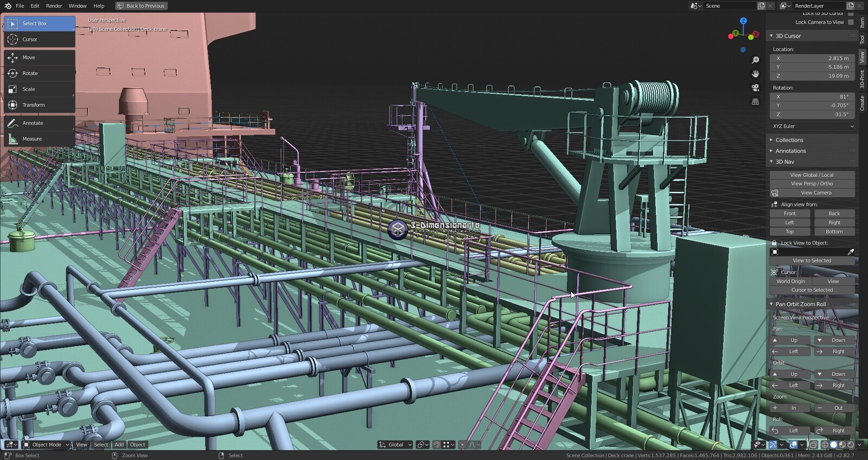Open the Object Mode dropdown

coord(47,444)
